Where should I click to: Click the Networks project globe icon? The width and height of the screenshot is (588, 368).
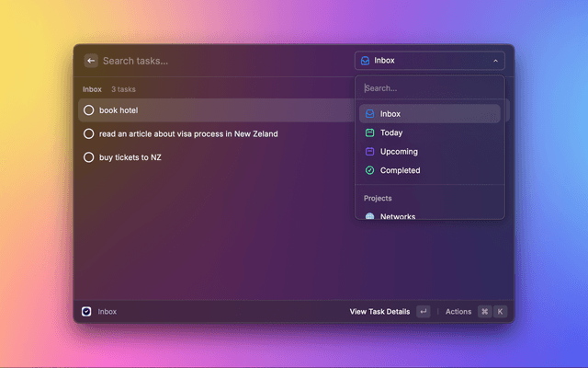point(369,216)
